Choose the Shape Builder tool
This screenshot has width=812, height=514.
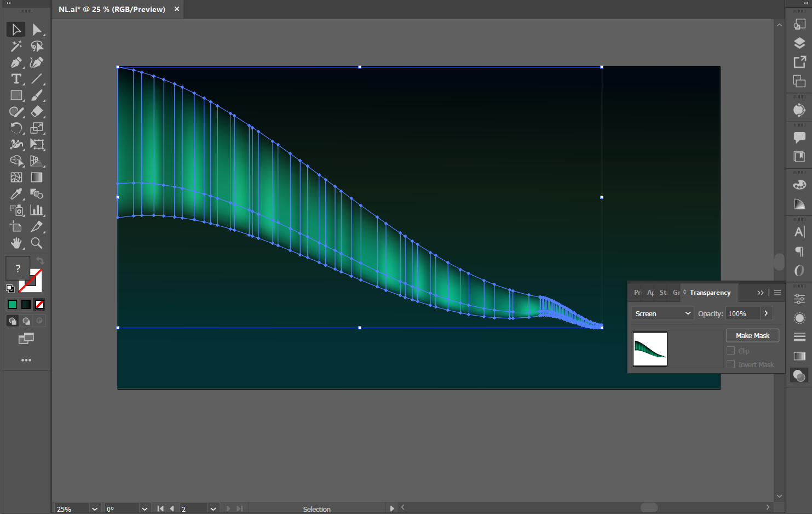coord(16,161)
